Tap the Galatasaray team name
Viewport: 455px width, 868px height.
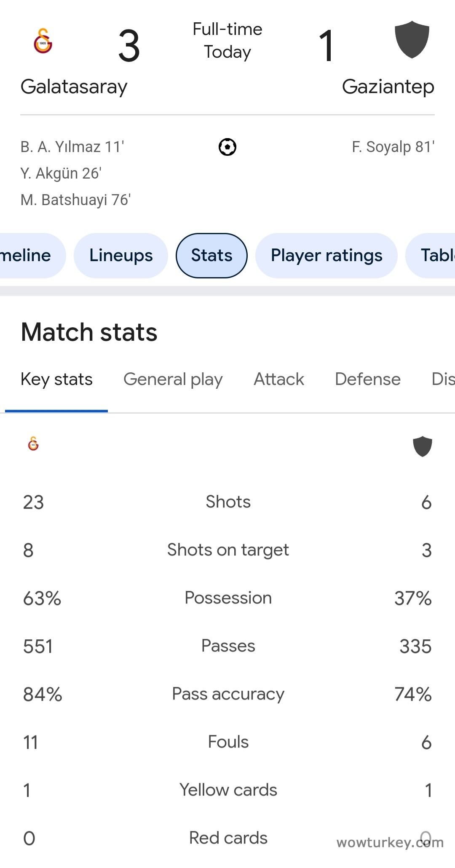click(x=74, y=87)
